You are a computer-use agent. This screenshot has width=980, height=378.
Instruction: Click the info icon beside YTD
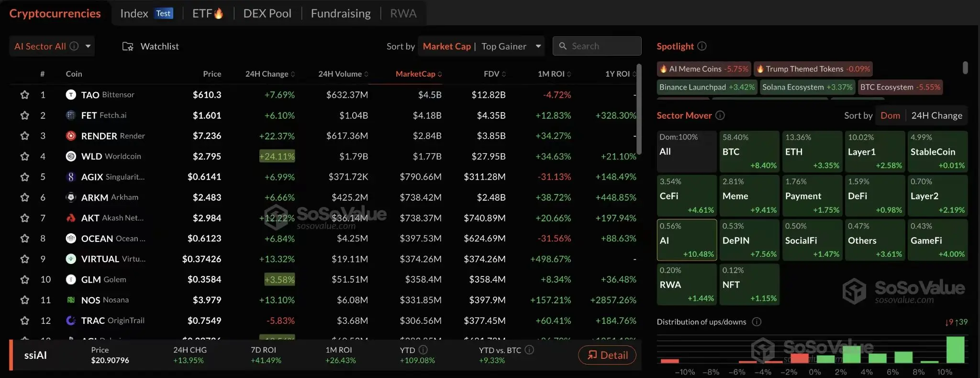coord(423,350)
